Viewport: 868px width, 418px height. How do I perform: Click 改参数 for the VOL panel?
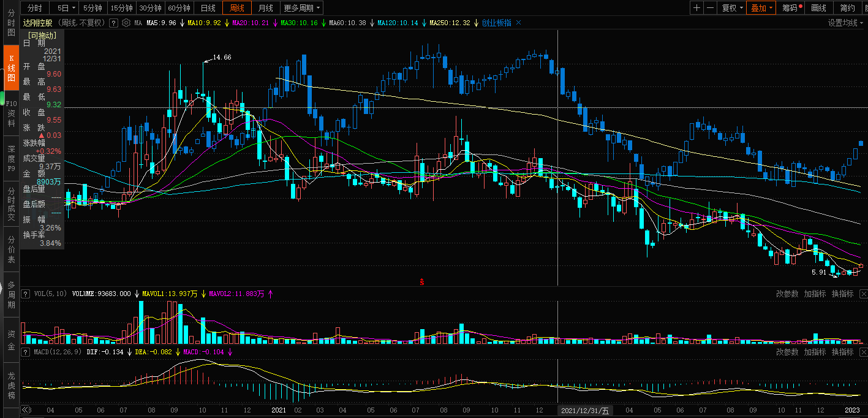(787, 294)
